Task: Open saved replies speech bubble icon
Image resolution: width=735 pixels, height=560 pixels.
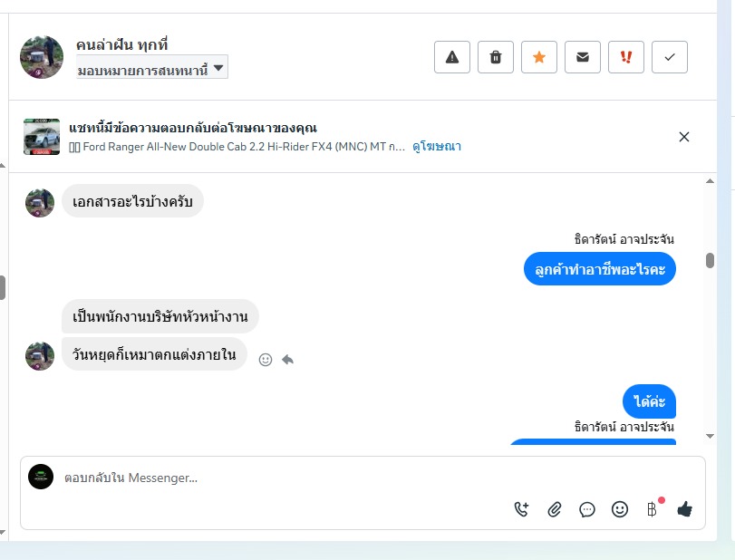Action: (x=587, y=509)
